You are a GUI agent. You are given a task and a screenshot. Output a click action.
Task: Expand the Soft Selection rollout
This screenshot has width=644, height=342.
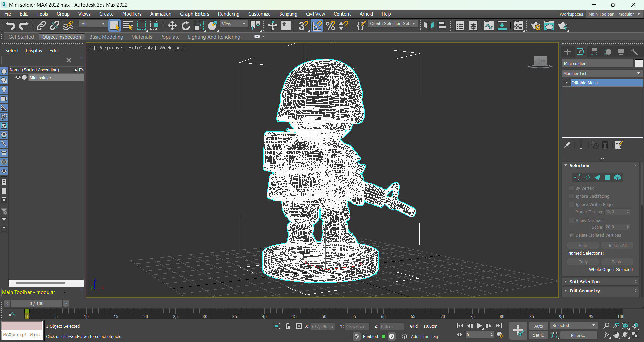(584, 282)
